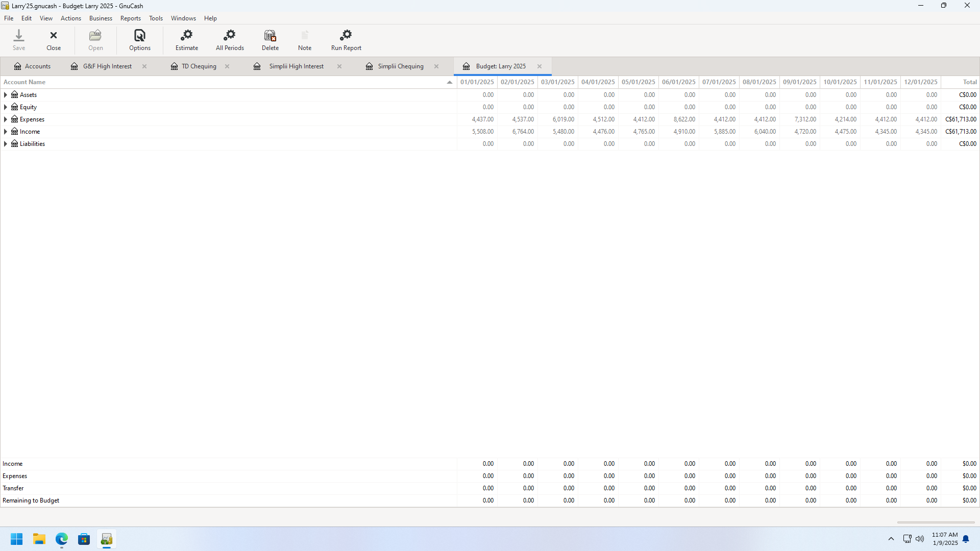Click the bank icon beside Income row
The image size is (980, 551).
[15, 132]
